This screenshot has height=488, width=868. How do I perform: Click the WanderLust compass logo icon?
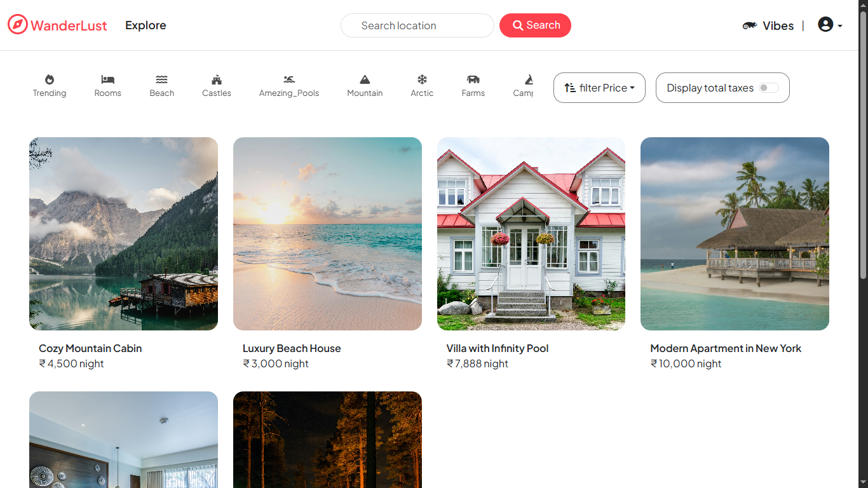(x=18, y=25)
